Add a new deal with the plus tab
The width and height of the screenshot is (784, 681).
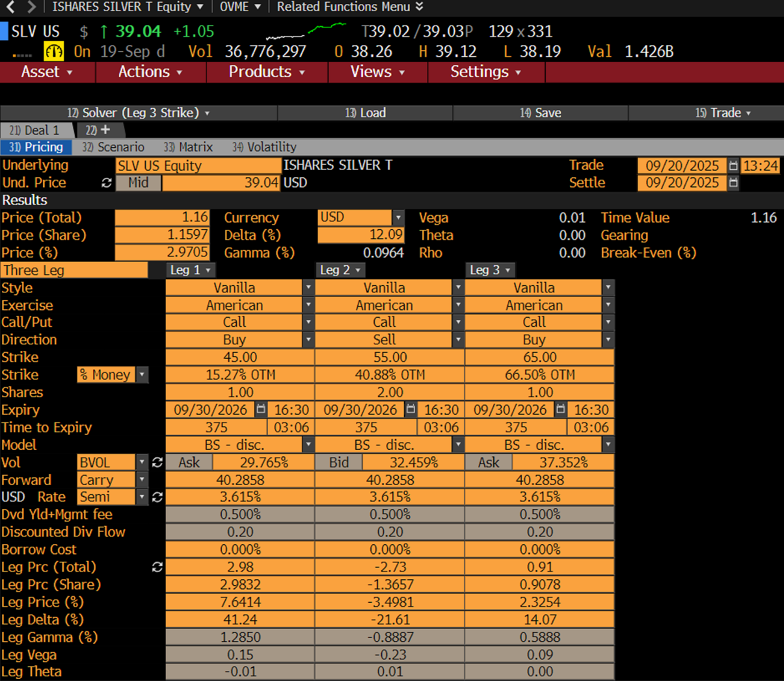click(x=101, y=130)
